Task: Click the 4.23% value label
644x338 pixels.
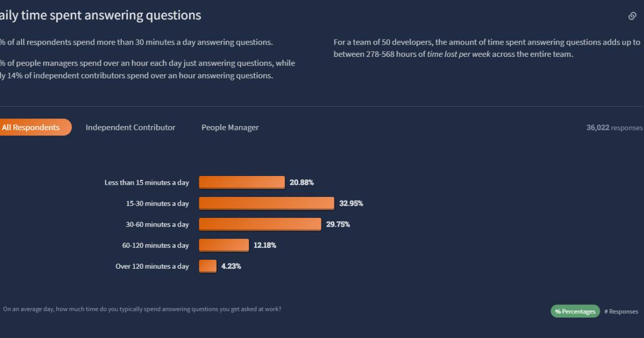Action: (x=231, y=266)
